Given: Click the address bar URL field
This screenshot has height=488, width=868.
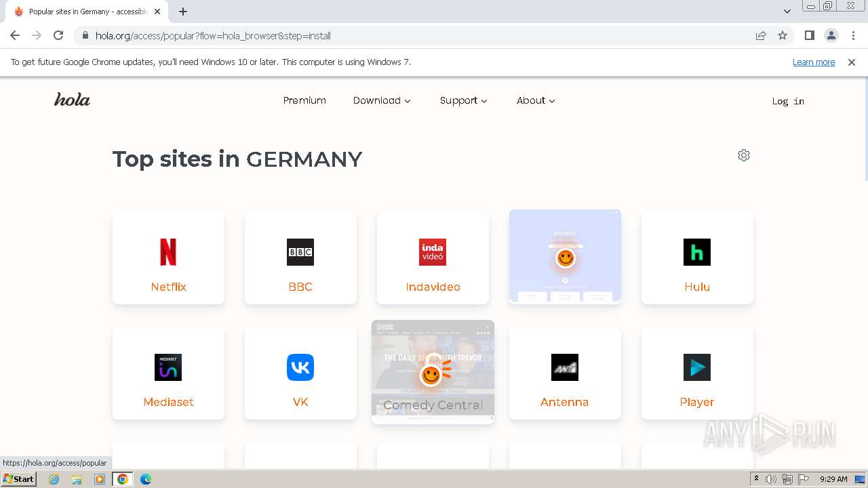Looking at the screenshot, I should pos(420,35).
